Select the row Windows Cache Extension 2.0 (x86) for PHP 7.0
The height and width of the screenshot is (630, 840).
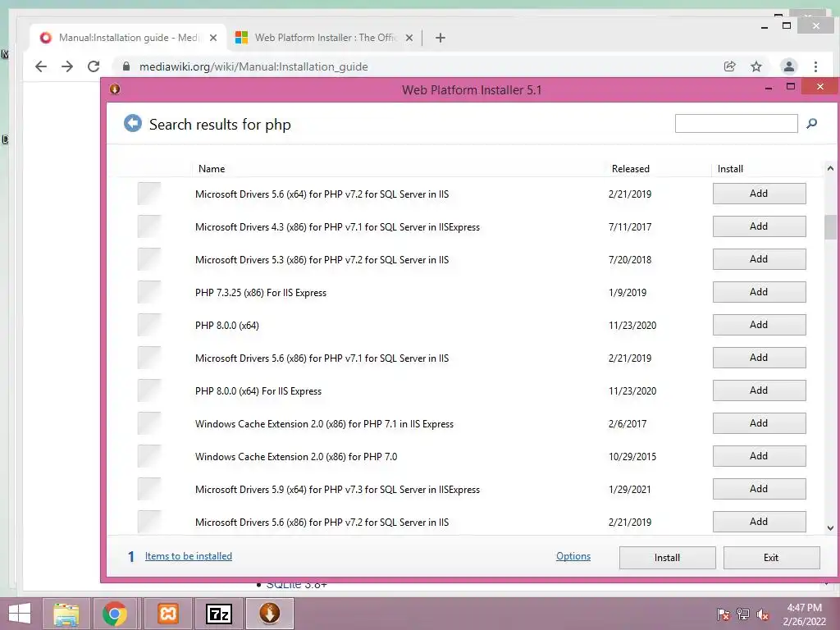coord(470,456)
